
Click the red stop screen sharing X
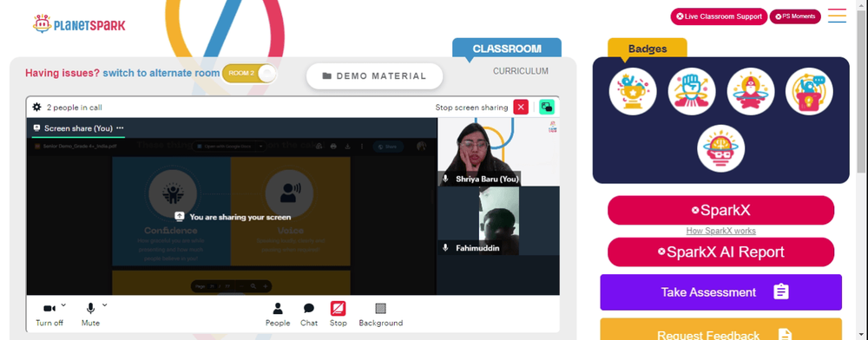pyautogui.click(x=521, y=108)
